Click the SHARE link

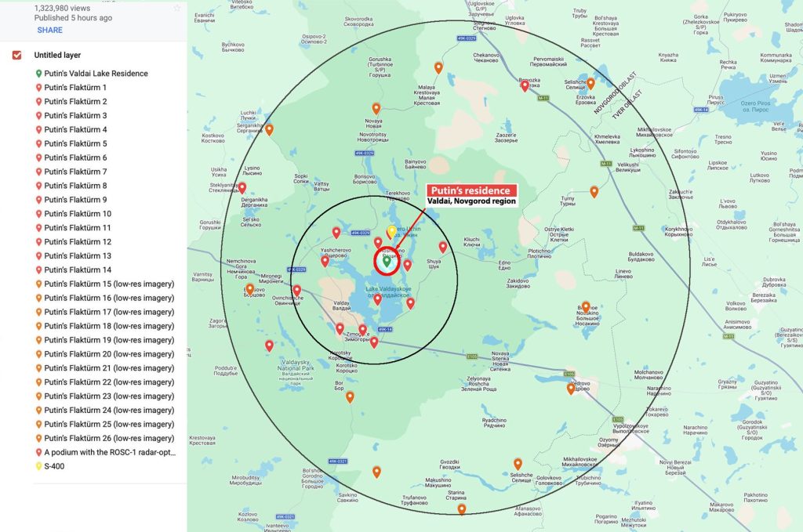pos(49,30)
